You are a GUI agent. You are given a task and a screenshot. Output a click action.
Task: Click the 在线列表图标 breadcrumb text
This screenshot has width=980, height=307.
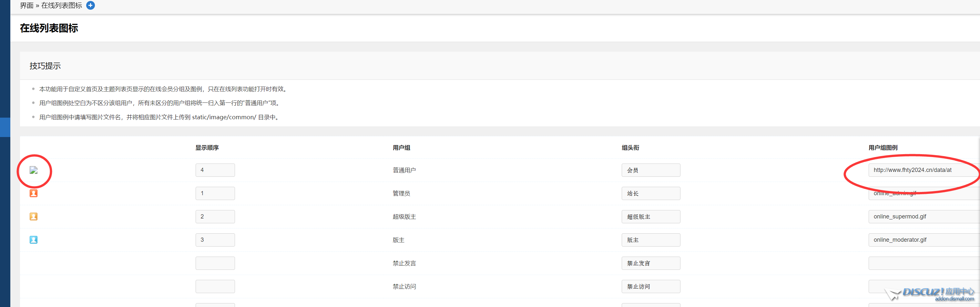coord(62,5)
